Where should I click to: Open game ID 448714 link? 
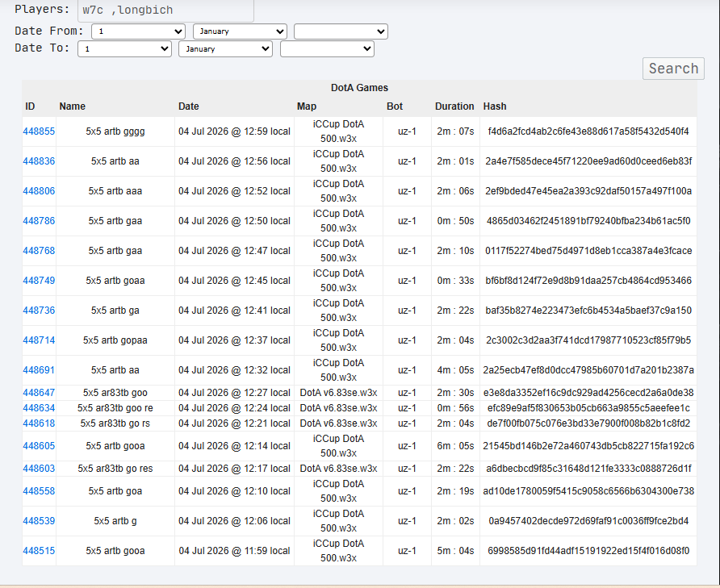click(x=39, y=340)
